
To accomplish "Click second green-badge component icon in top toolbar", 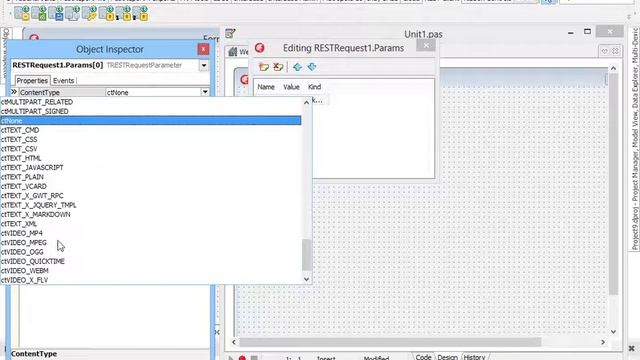I will pyautogui.click(x=39, y=13).
